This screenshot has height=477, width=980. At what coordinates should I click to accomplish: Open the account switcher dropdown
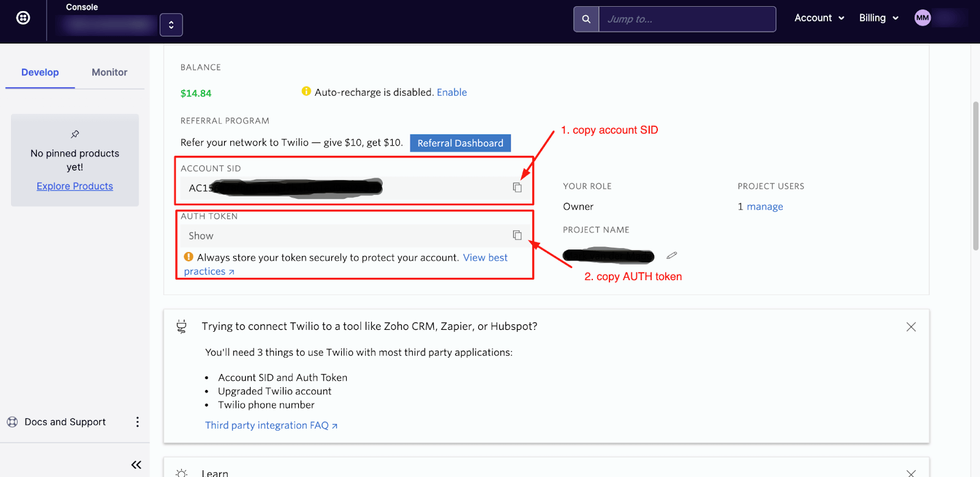171,25
